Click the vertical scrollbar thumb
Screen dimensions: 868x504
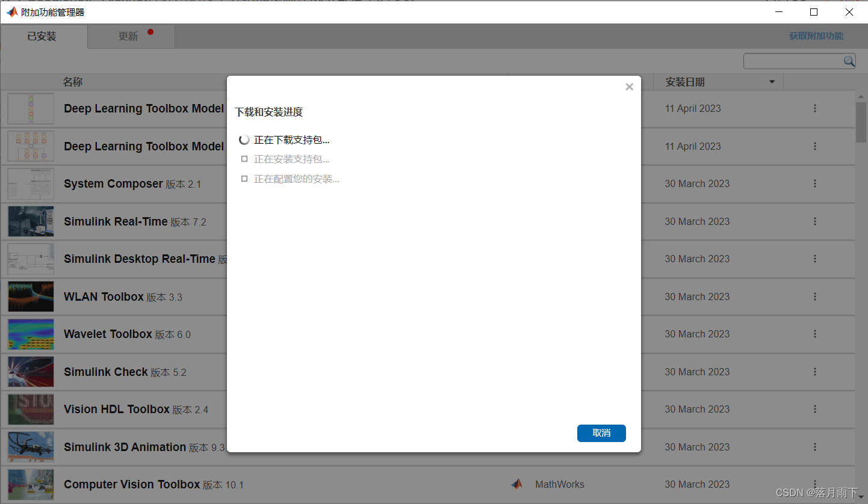(x=861, y=122)
